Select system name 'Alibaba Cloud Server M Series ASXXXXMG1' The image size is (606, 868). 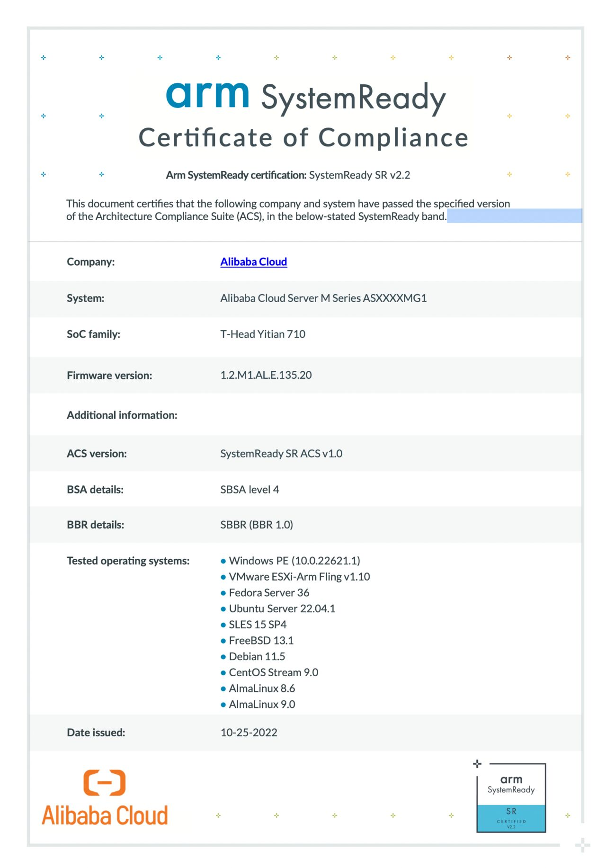click(323, 298)
